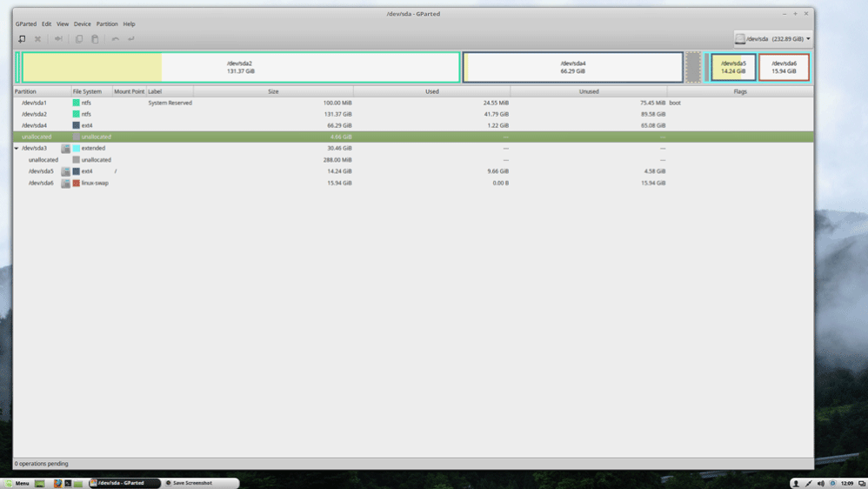
Task: Select the /dev/sda6 linux-swap block in the disk map
Action: [784, 67]
